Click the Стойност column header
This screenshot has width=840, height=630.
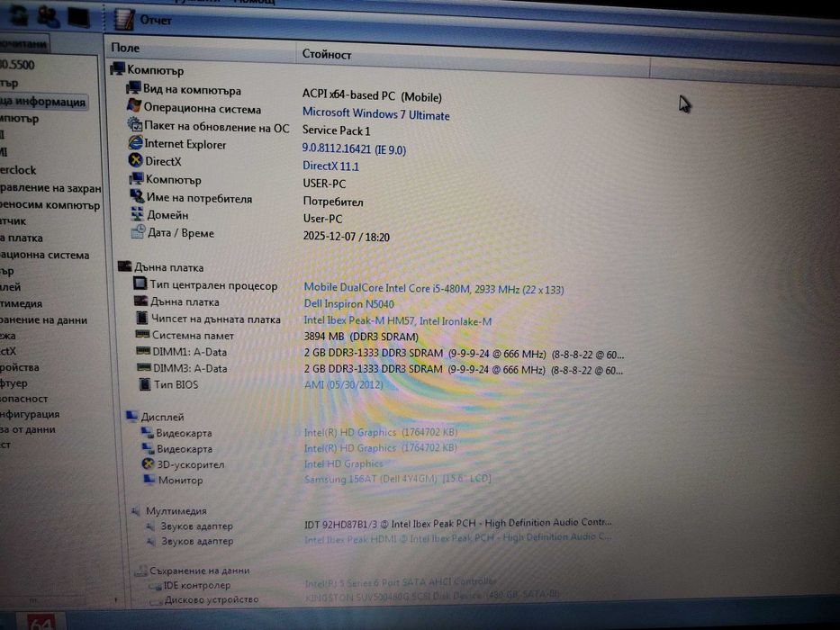click(473, 58)
